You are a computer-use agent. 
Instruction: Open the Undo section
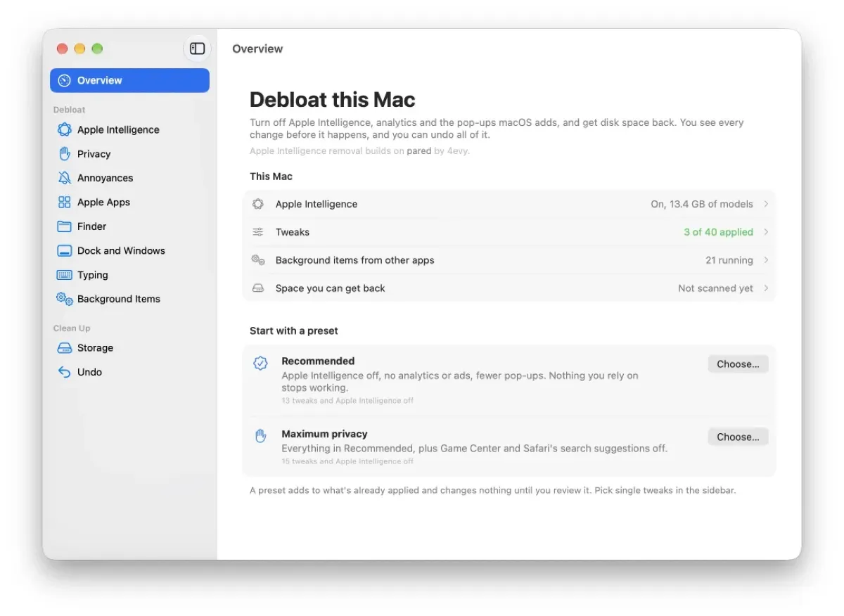point(129,372)
